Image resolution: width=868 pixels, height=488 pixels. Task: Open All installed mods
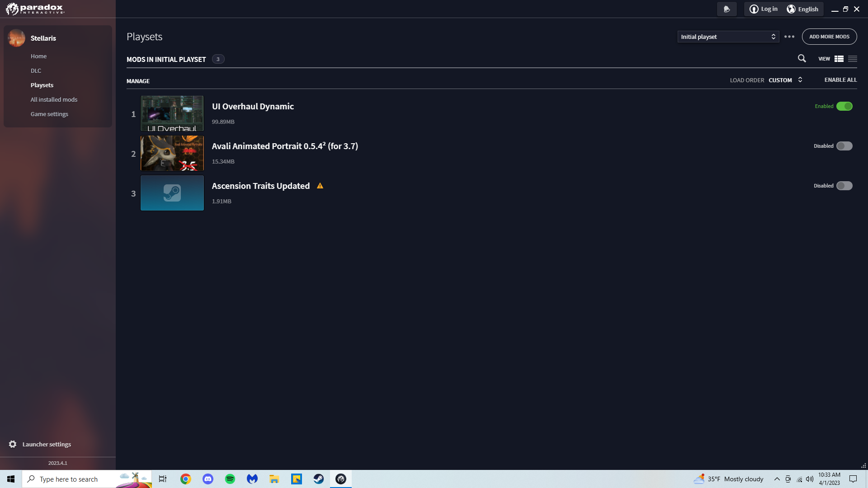pyautogui.click(x=54, y=99)
